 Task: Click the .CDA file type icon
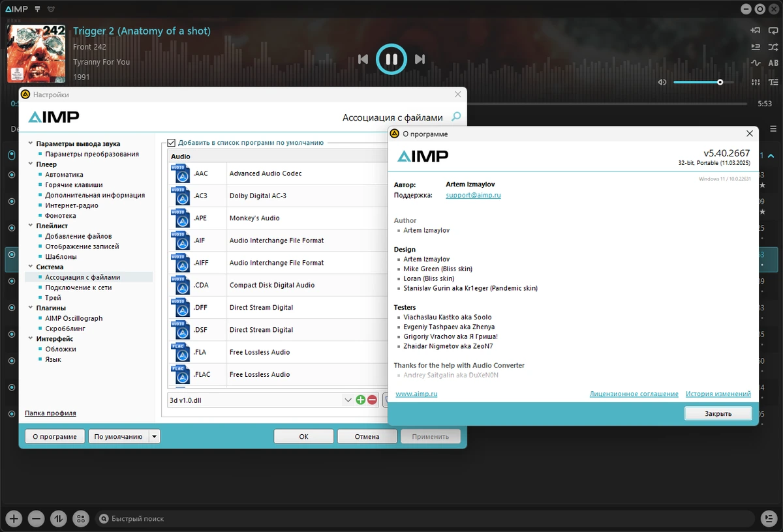[x=180, y=285]
